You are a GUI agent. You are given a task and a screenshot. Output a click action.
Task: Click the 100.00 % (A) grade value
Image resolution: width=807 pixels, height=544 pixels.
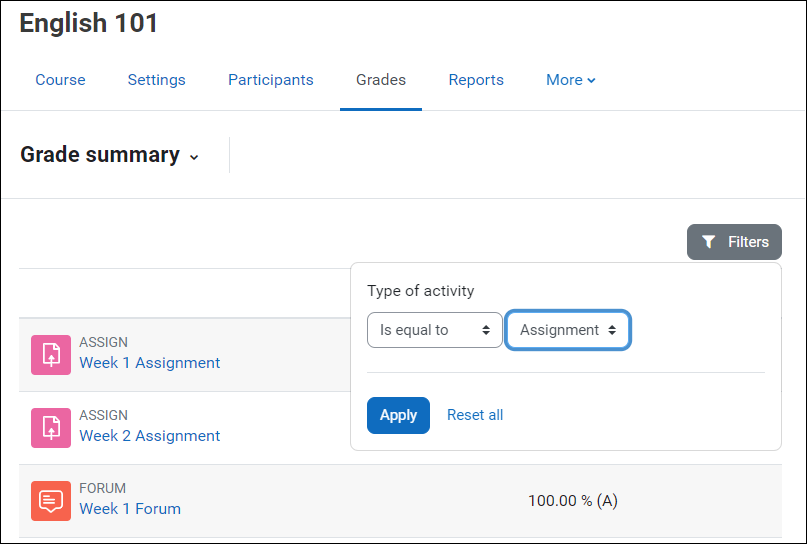573,501
